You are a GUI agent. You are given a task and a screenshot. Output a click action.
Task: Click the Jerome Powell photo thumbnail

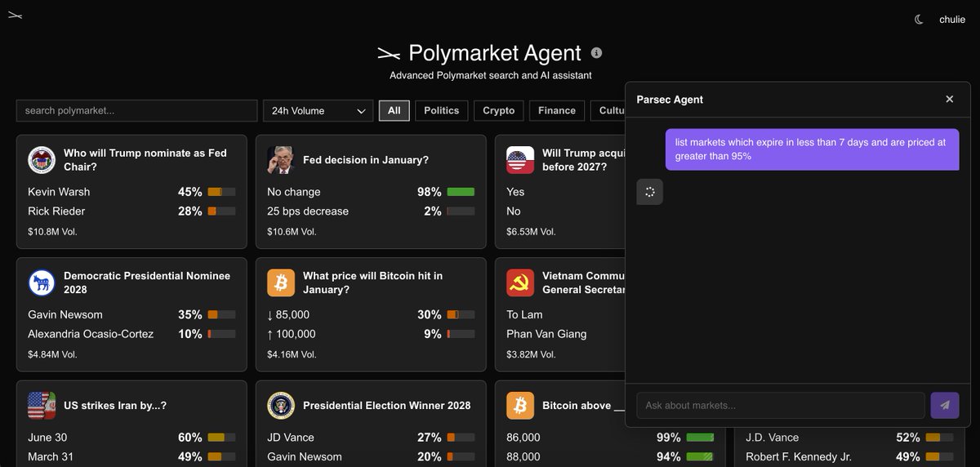tap(280, 160)
